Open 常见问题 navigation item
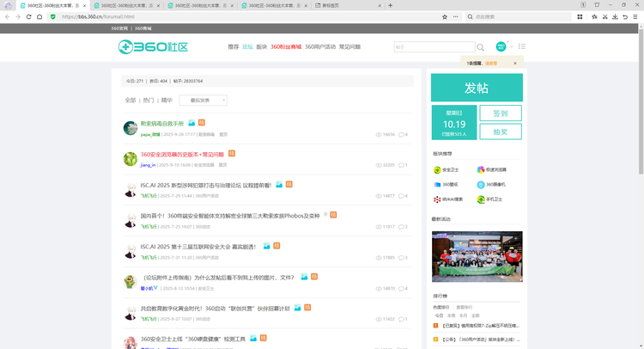Screen dimensions: 644x349 pyautogui.click(x=349, y=47)
